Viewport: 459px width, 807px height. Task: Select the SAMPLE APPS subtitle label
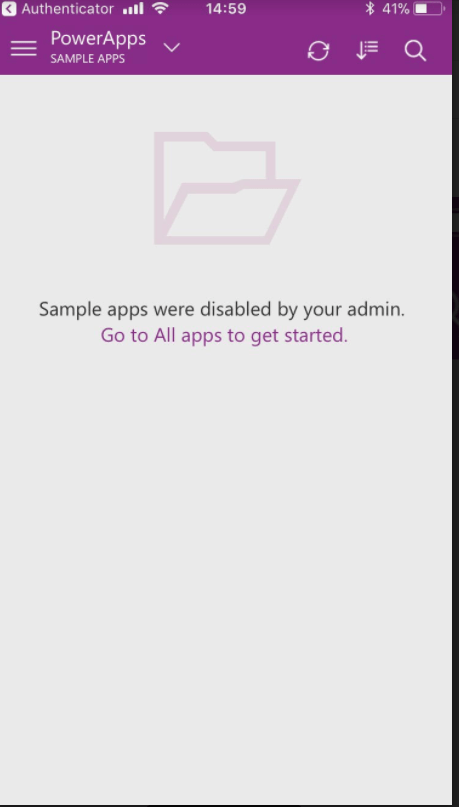click(x=87, y=59)
